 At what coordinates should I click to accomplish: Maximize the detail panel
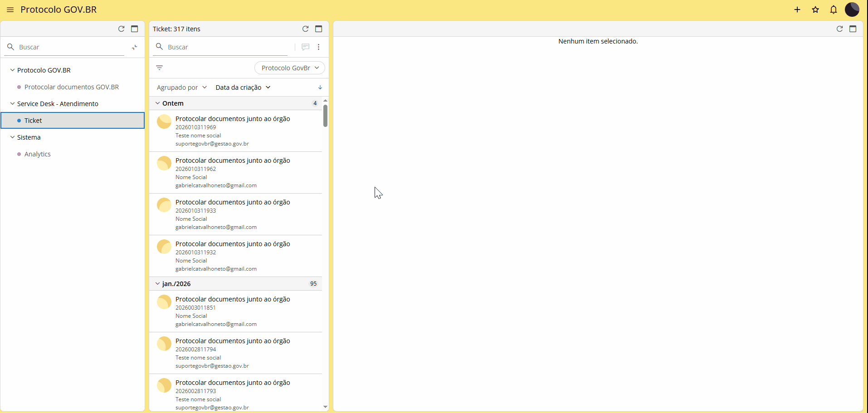tap(853, 29)
